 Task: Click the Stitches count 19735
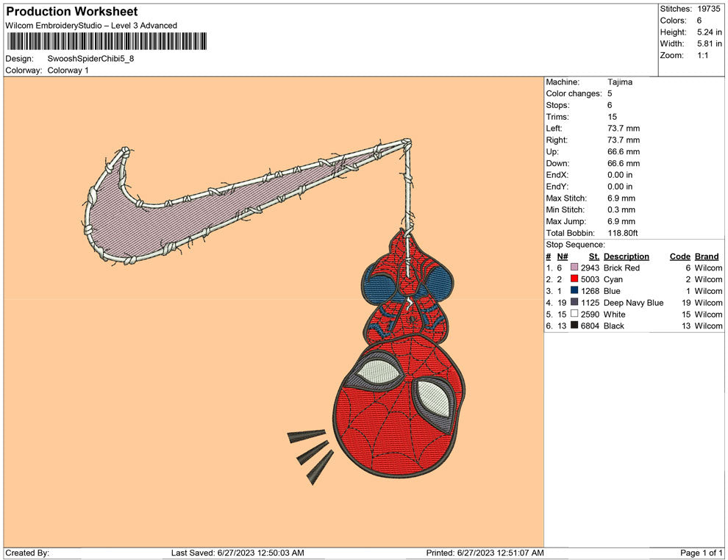pos(709,9)
